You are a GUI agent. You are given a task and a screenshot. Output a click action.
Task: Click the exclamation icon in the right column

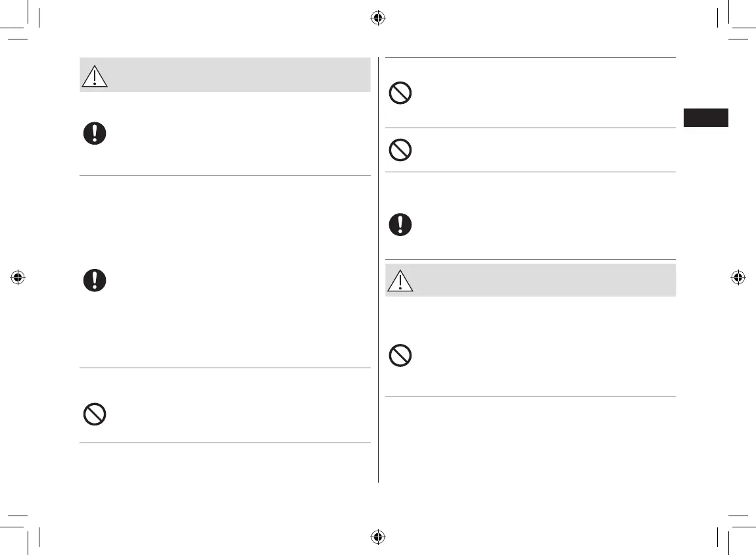(x=400, y=226)
